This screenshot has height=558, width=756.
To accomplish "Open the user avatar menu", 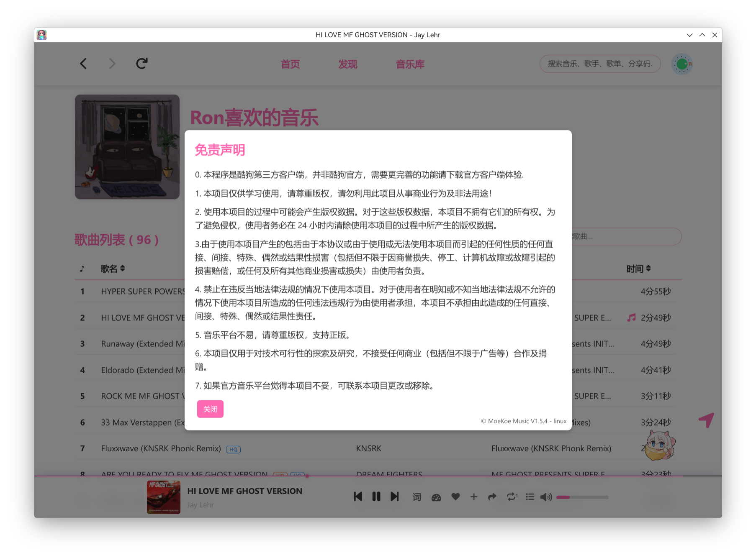I will [x=682, y=64].
